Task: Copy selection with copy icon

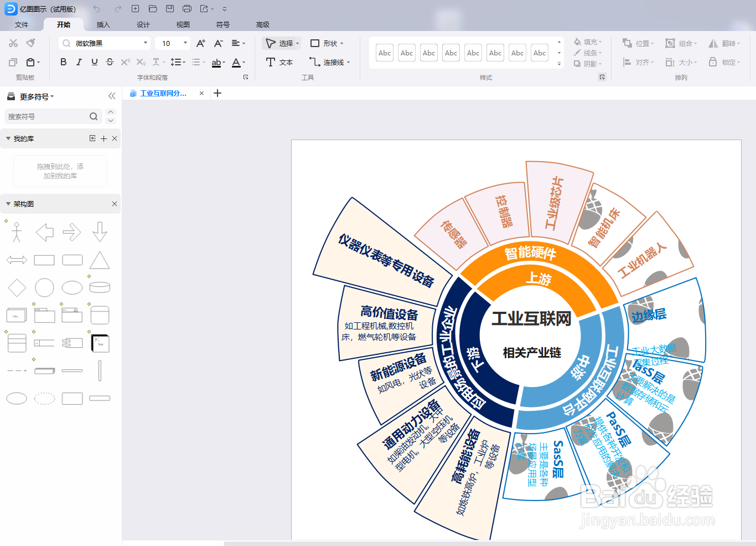Action: [13, 62]
